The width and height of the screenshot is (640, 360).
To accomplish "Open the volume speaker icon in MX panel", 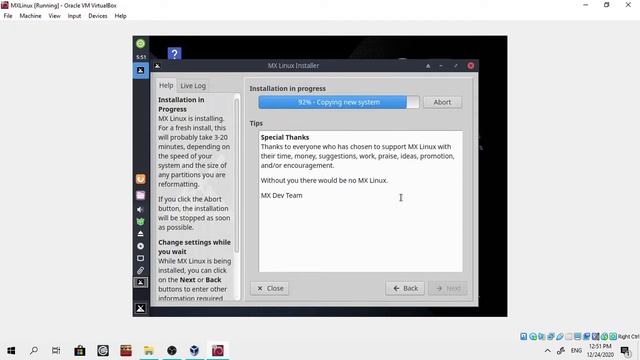I will 140,209.
